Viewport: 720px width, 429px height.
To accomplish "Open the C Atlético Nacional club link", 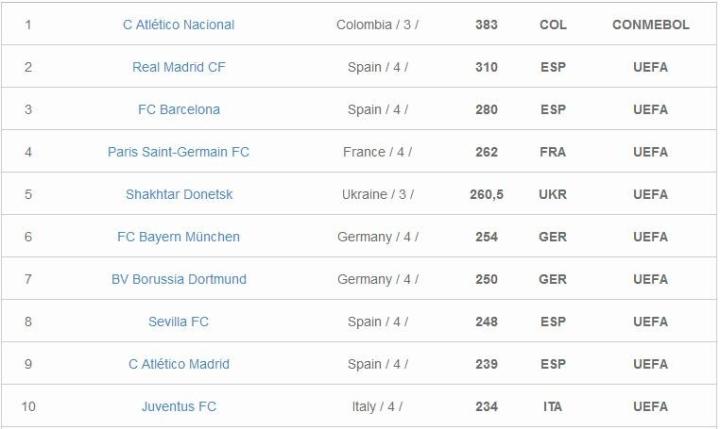I will click(x=178, y=25).
